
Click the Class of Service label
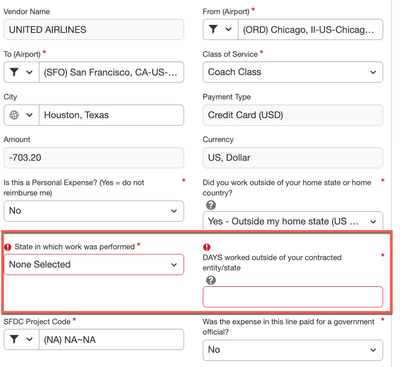pyautogui.click(x=230, y=54)
